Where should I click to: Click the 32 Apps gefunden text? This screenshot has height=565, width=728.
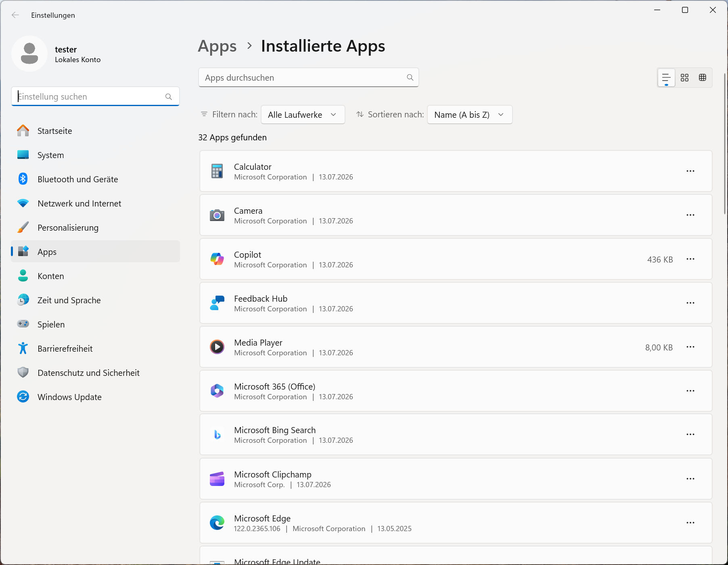point(232,137)
